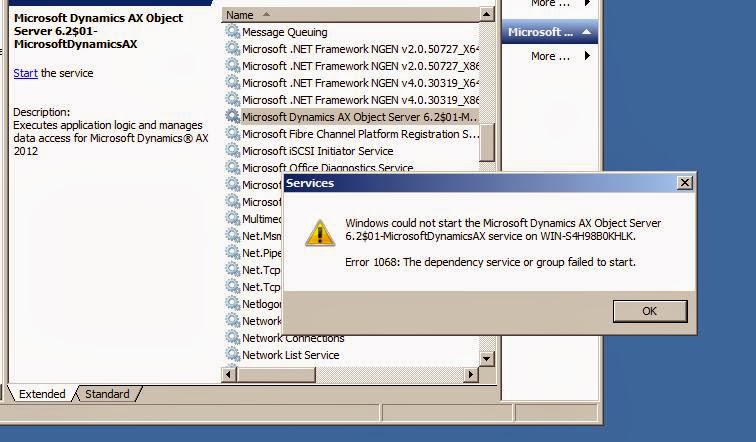
Task: Click gear icon of Dynamics AX Object Server row
Action: (233, 117)
